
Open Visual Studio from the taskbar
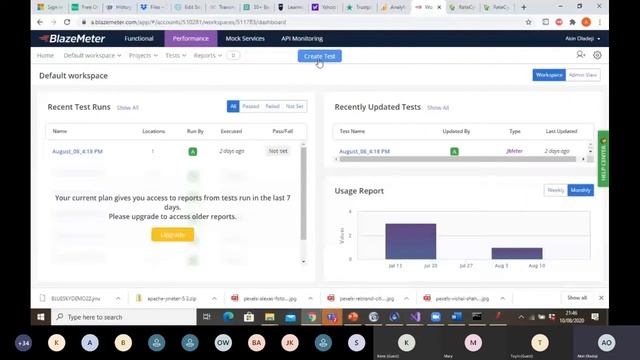pyautogui.click(x=415, y=317)
